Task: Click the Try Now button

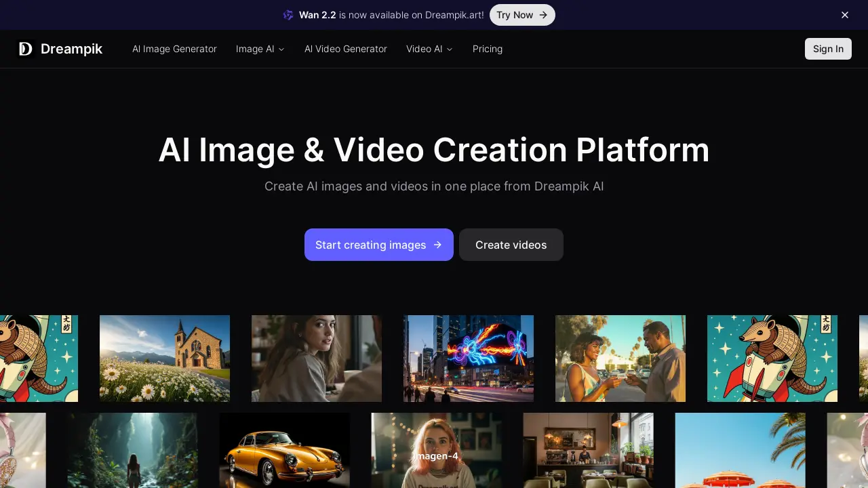Action: tap(522, 15)
